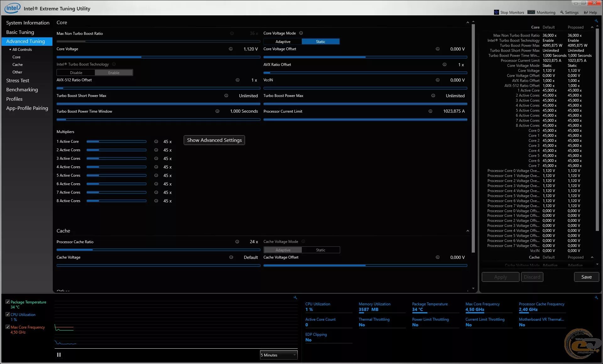Adjust the Processor Cache Ratio slider
The height and width of the screenshot is (364, 603).
click(x=158, y=250)
